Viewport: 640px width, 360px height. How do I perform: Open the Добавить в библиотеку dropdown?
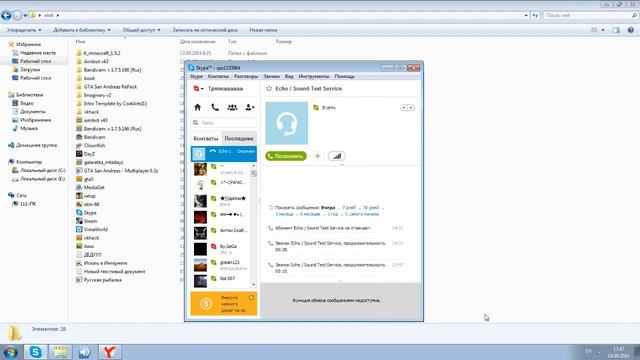[82, 30]
